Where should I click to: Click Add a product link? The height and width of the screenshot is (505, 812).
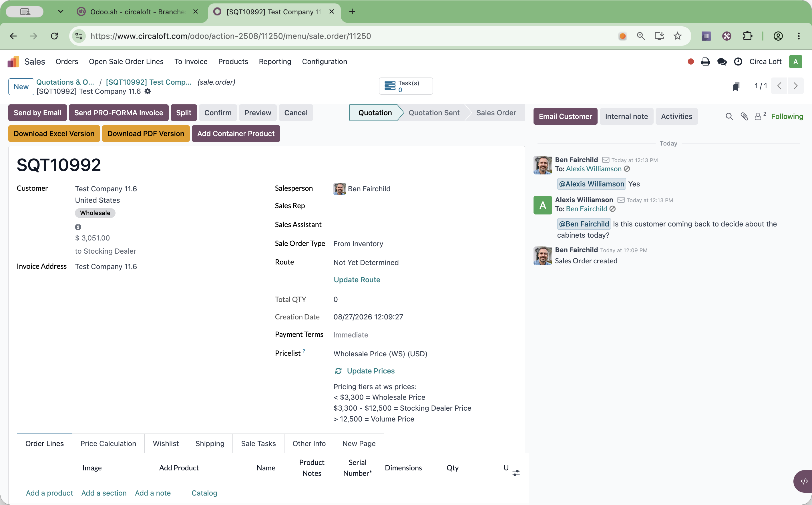[x=49, y=493]
